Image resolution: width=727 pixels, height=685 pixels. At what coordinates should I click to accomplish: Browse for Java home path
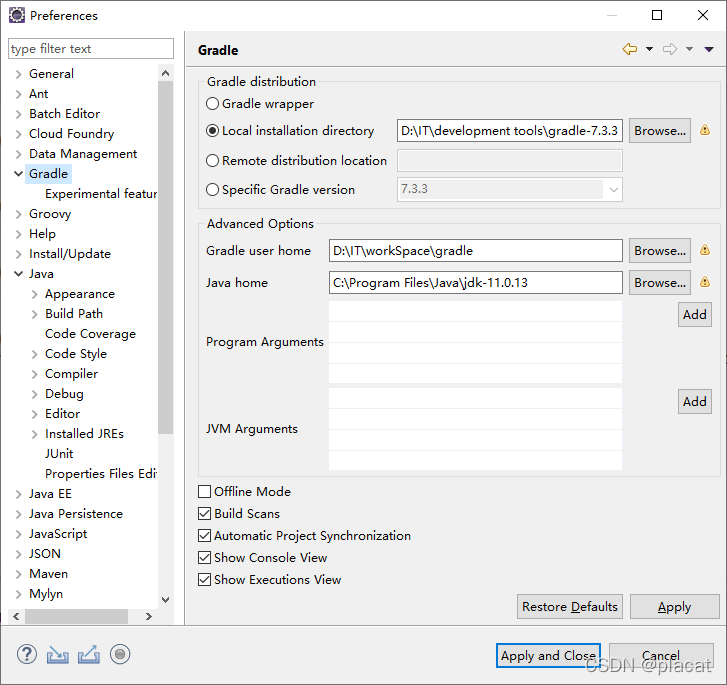coord(660,282)
